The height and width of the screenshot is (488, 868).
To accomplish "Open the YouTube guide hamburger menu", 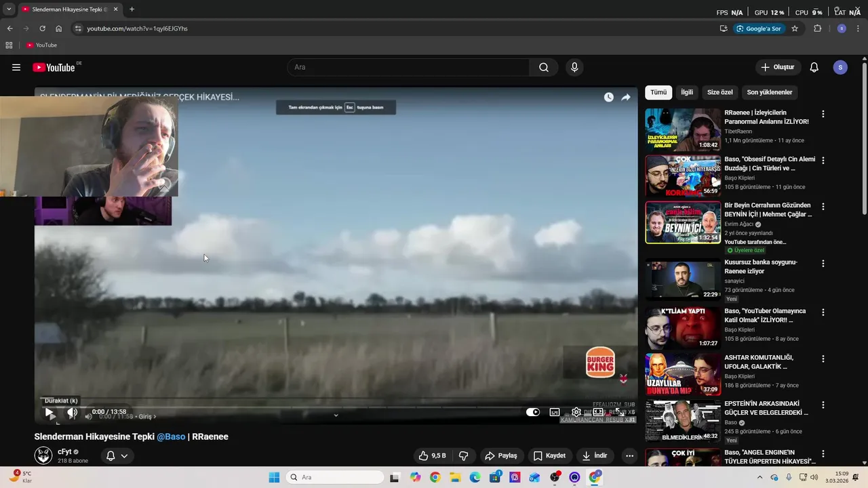I will (16, 67).
